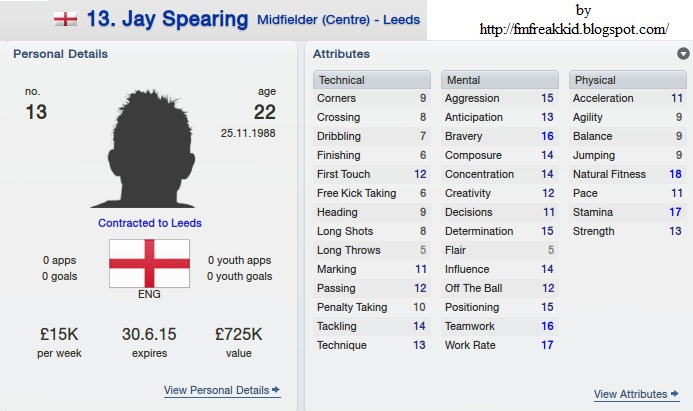This screenshot has height=411, width=693.
Task: Select the Natural Fitness attribute row
Action: [x=628, y=174]
